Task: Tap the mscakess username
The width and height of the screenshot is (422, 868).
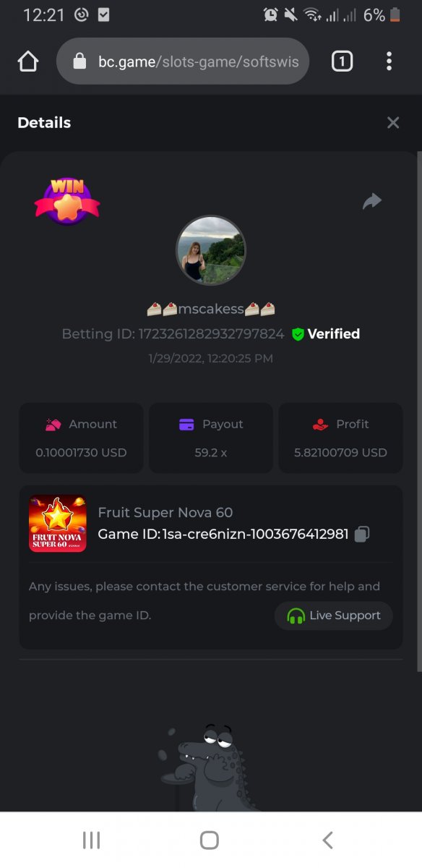Action: pyautogui.click(x=211, y=310)
